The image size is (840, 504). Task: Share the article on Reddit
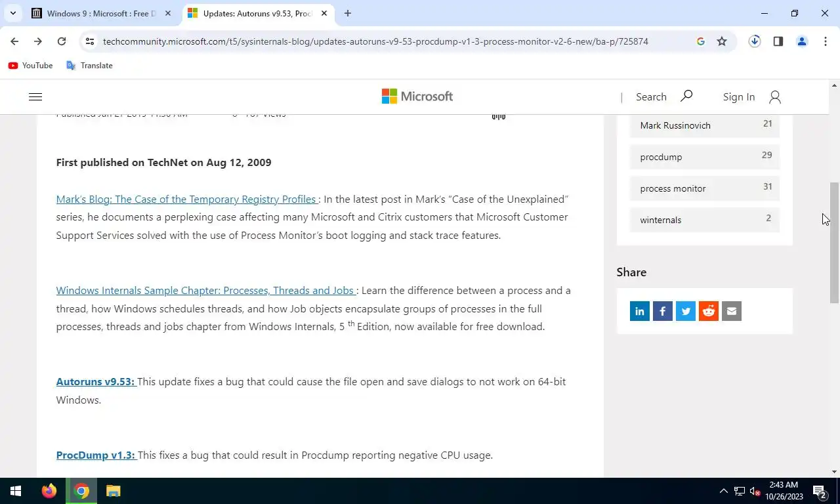pyautogui.click(x=709, y=311)
